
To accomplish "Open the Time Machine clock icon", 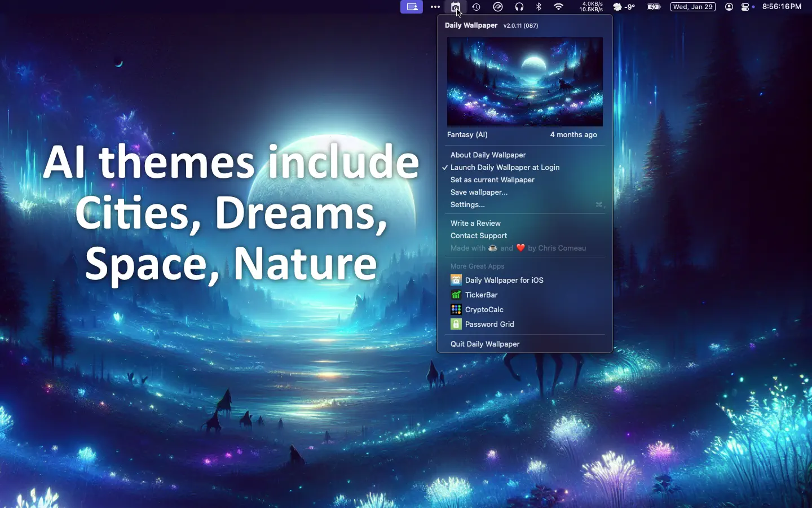I will [x=476, y=7].
